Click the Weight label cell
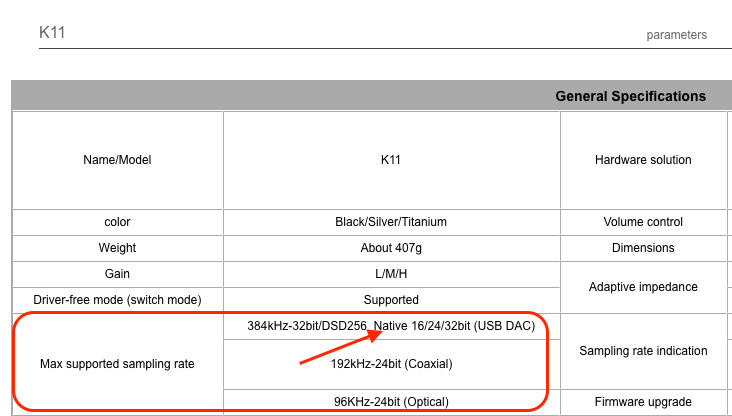 (x=117, y=248)
